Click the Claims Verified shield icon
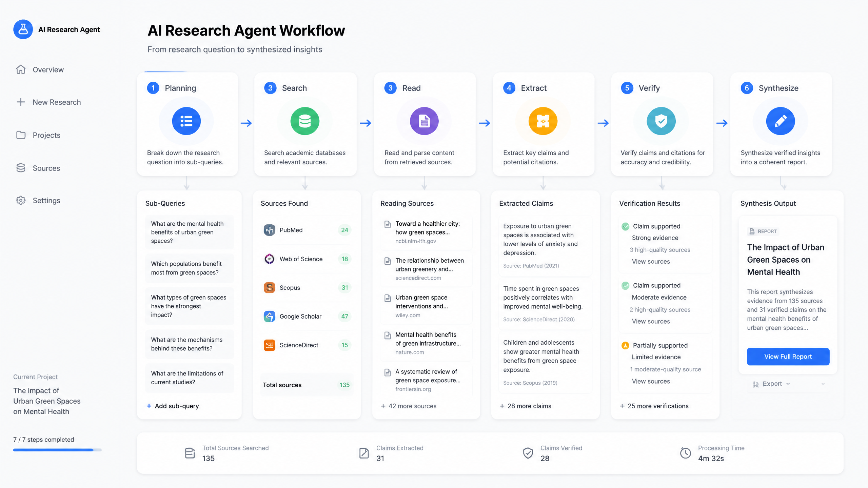Screen dimensions: 868x488 [528, 453]
